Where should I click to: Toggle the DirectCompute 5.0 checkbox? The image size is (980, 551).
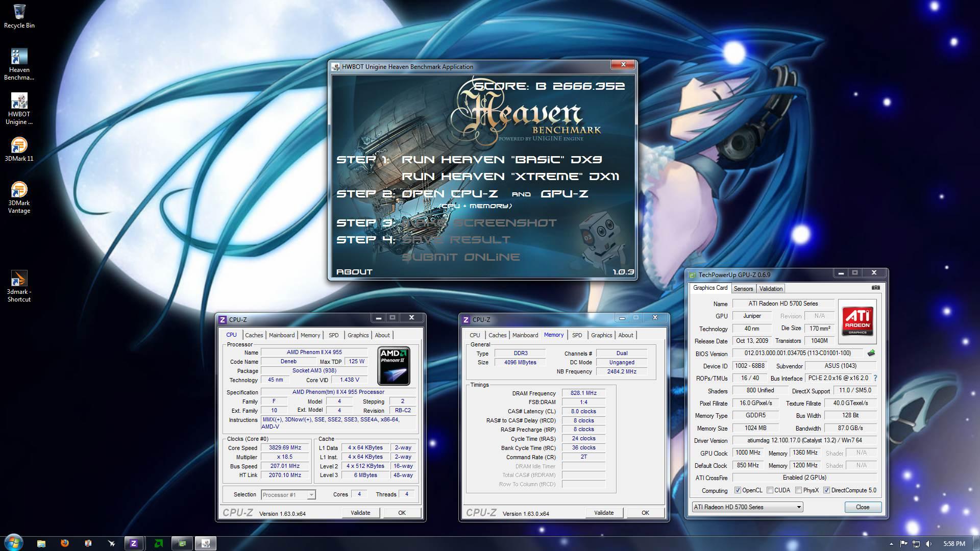[x=826, y=490]
